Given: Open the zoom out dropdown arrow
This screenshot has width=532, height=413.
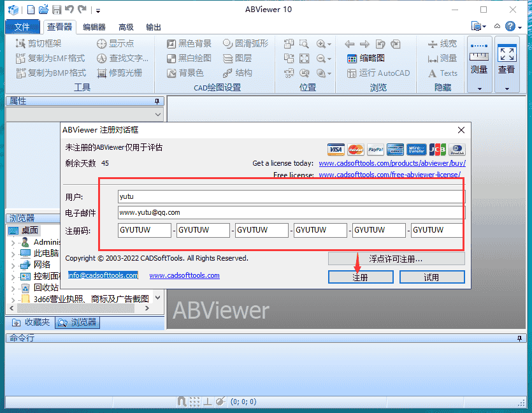Looking at the screenshot, I should (x=329, y=59).
